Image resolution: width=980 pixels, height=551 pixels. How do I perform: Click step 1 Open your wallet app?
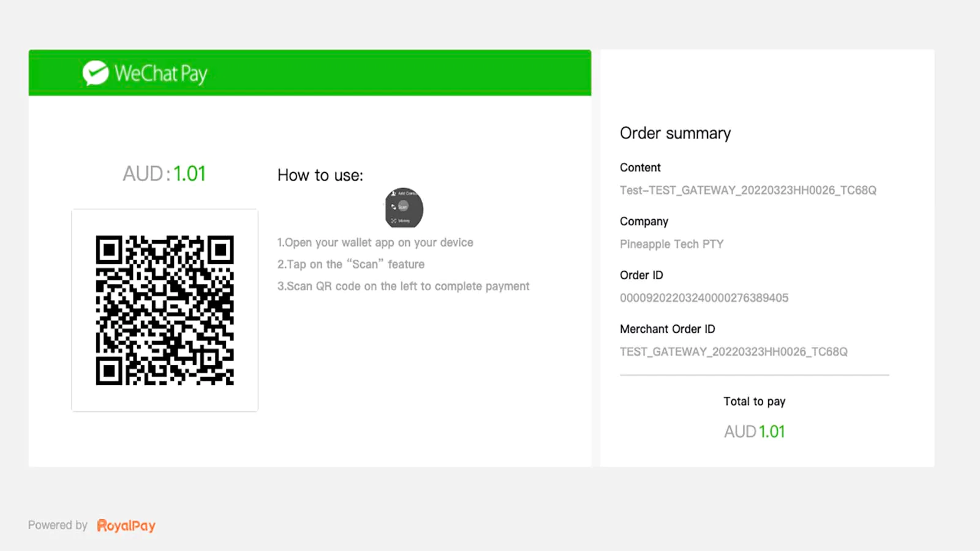[x=375, y=242]
